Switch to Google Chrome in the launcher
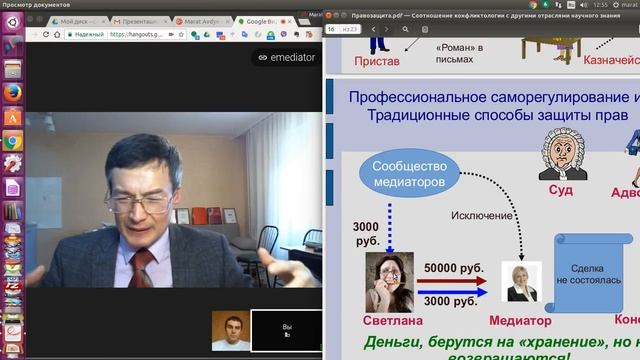The image size is (640, 360). point(12,141)
